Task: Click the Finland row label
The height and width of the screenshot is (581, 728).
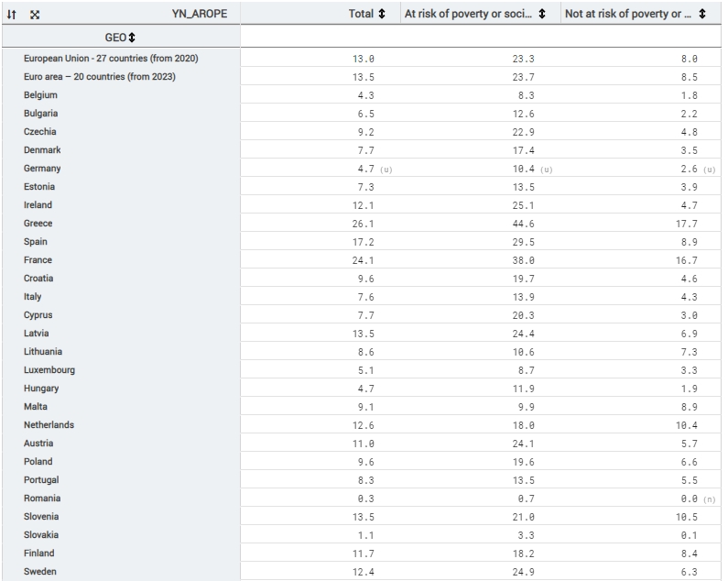Action: [39, 554]
